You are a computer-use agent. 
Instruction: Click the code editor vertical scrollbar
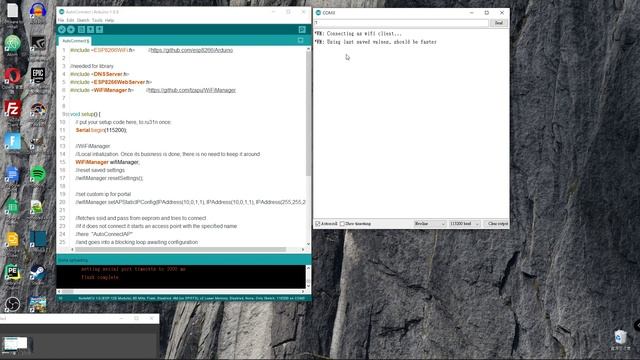308,114
